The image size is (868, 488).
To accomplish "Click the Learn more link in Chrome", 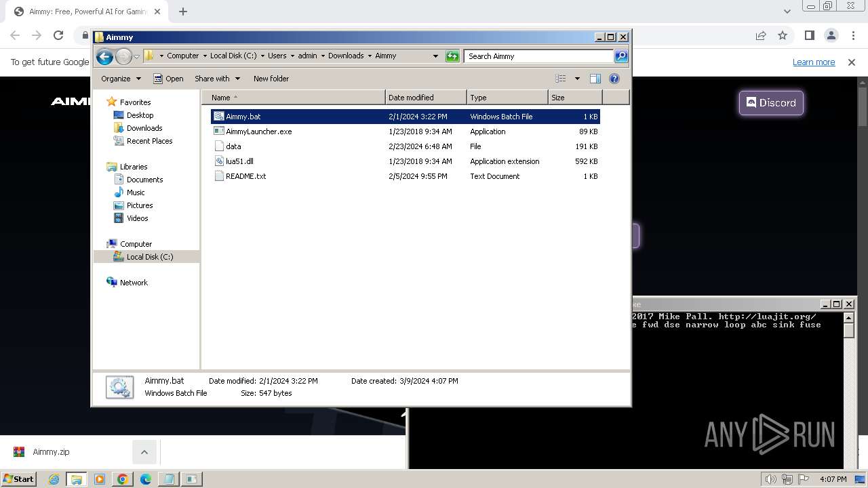I will click(x=814, y=62).
